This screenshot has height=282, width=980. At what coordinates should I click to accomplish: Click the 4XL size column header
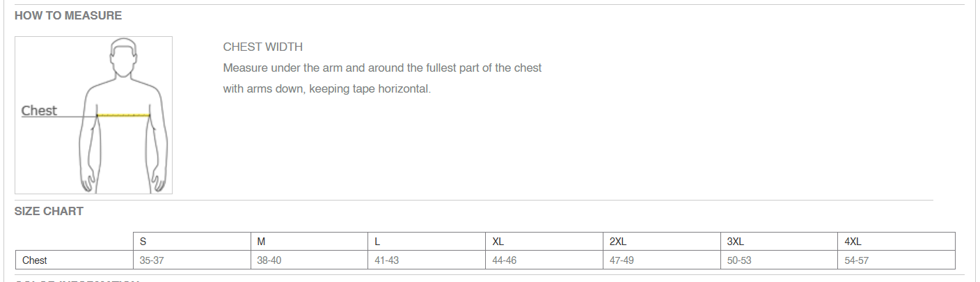pyautogui.click(x=896, y=242)
